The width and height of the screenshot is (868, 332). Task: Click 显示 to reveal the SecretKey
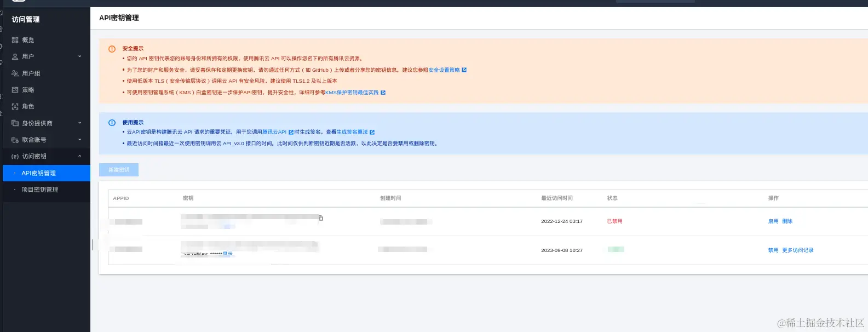click(228, 254)
